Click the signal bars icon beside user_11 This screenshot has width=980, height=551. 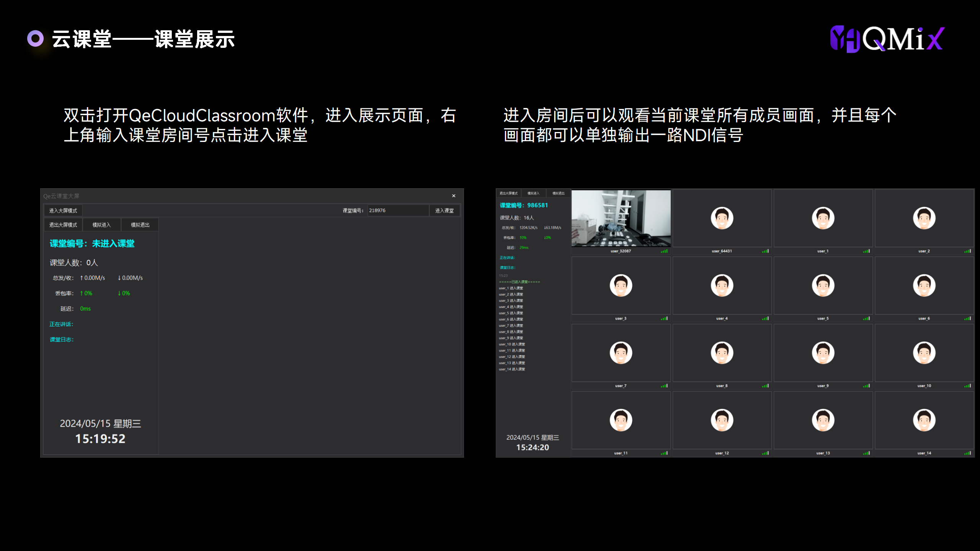point(664,453)
